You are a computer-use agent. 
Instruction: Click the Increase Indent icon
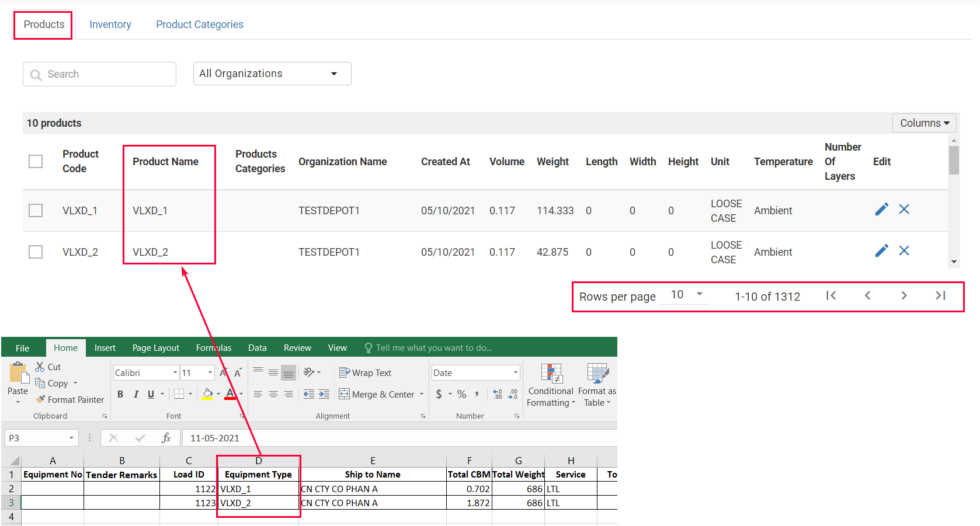pos(324,394)
